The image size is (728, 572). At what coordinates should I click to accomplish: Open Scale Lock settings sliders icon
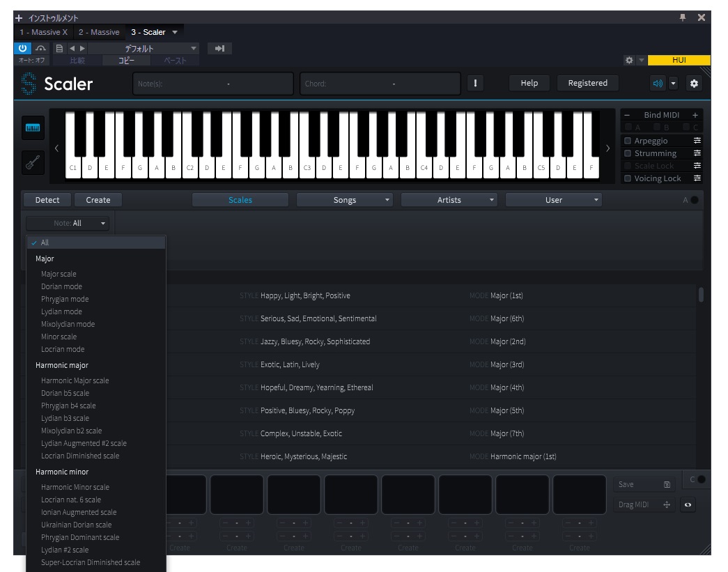(697, 165)
